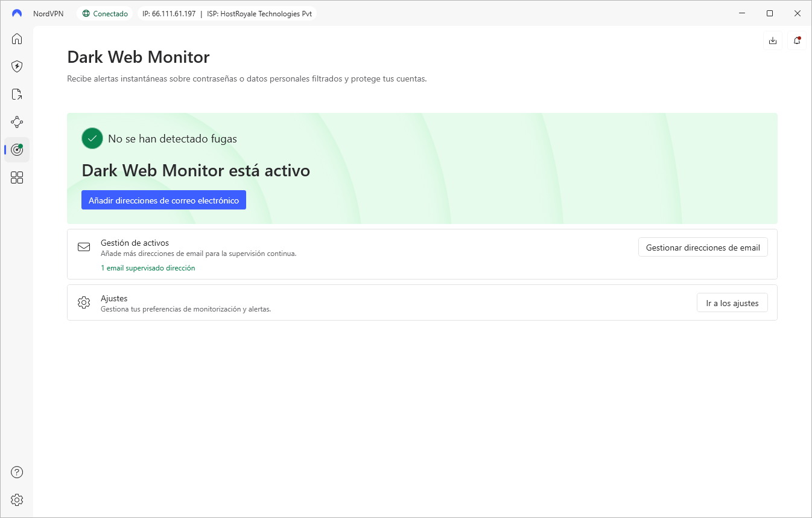
Task: Click Gestionar direcciones de email
Action: click(x=703, y=247)
